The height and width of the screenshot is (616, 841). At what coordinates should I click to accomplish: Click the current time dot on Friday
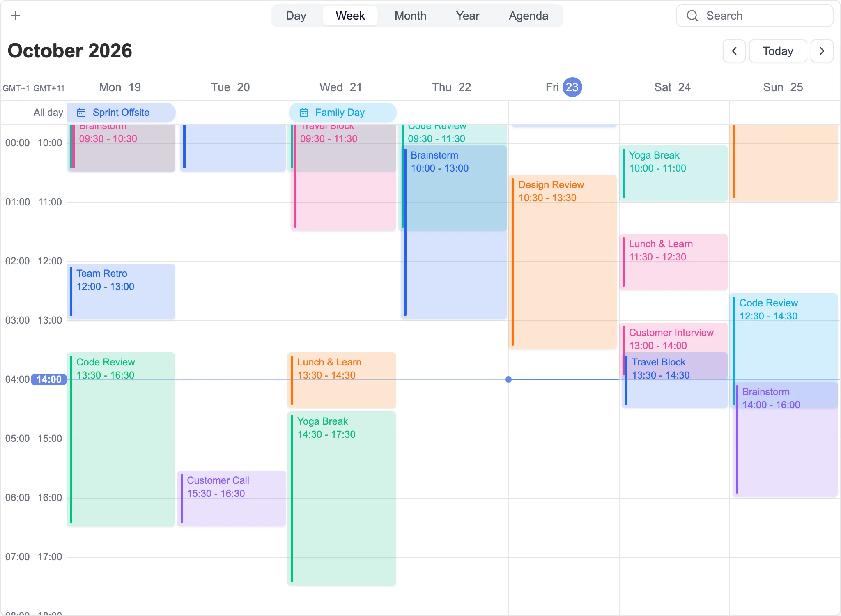(x=508, y=379)
